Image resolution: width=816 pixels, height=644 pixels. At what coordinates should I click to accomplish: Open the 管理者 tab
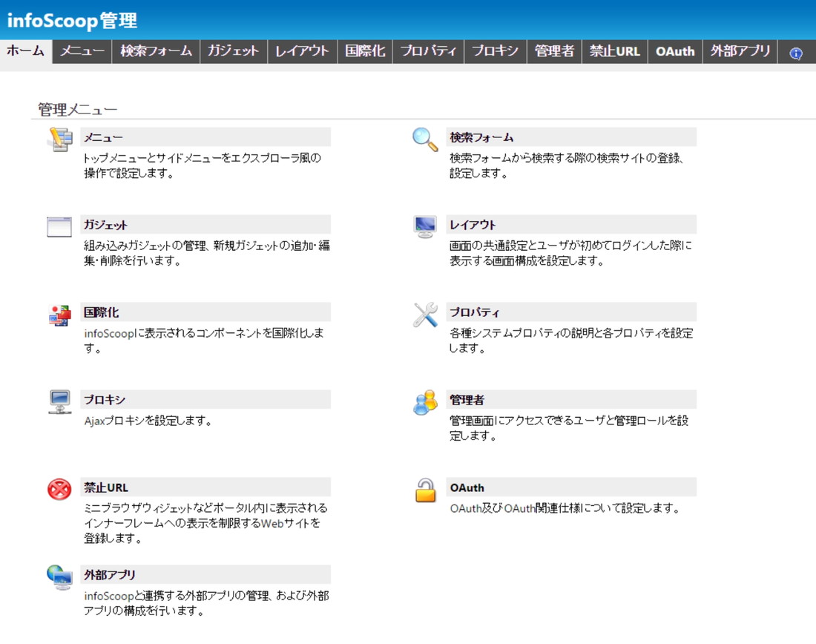(554, 51)
